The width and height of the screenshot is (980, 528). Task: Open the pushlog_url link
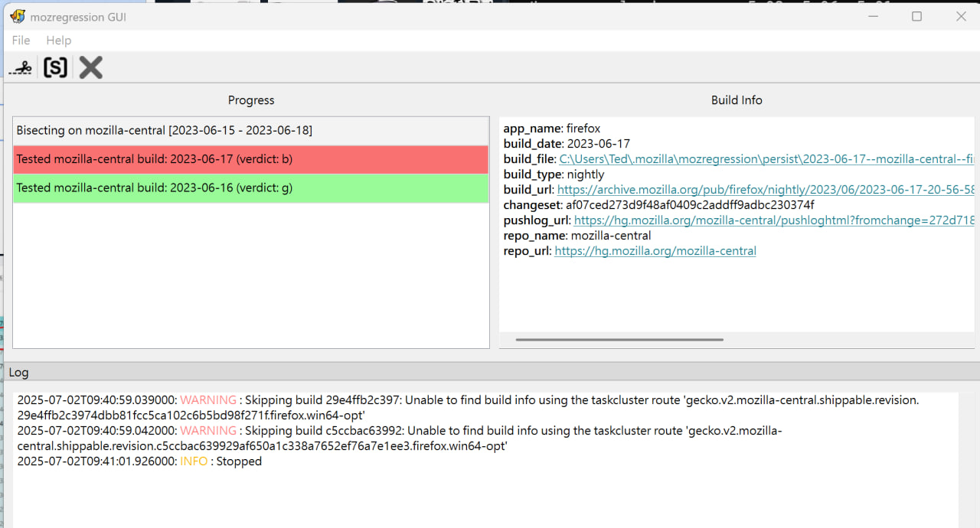[x=774, y=220]
